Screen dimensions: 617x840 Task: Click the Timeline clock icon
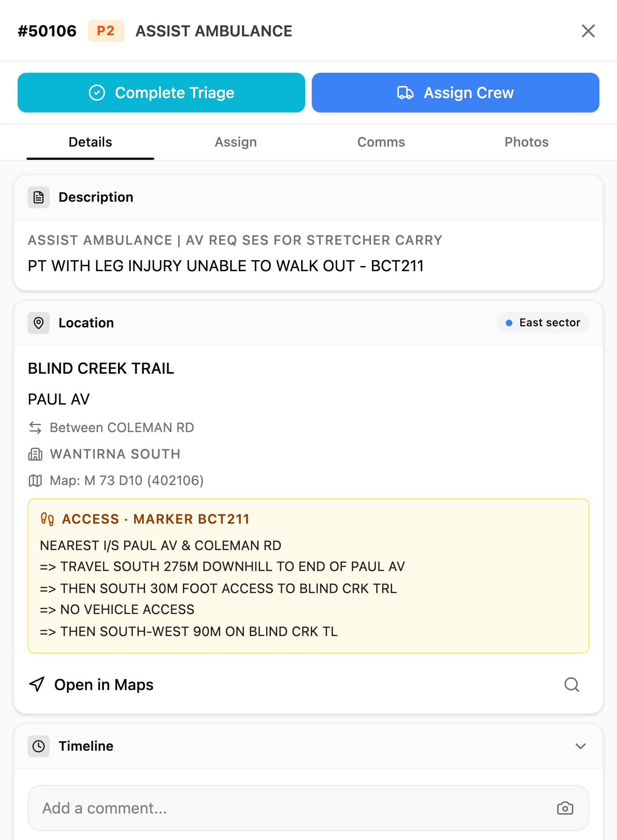pyautogui.click(x=39, y=746)
